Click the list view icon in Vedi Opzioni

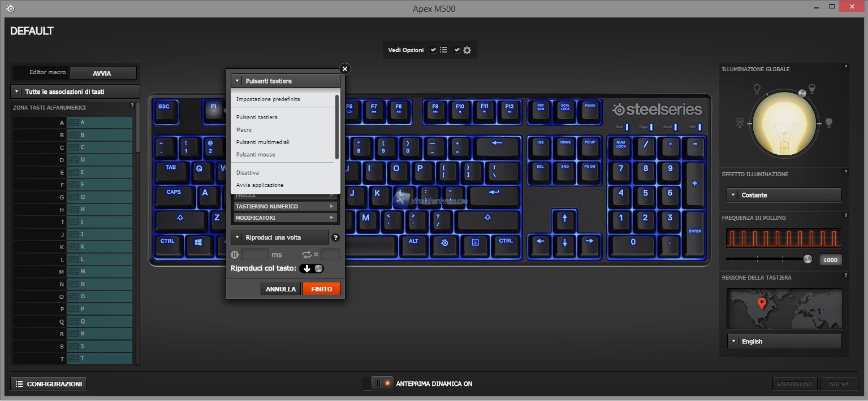click(x=443, y=50)
